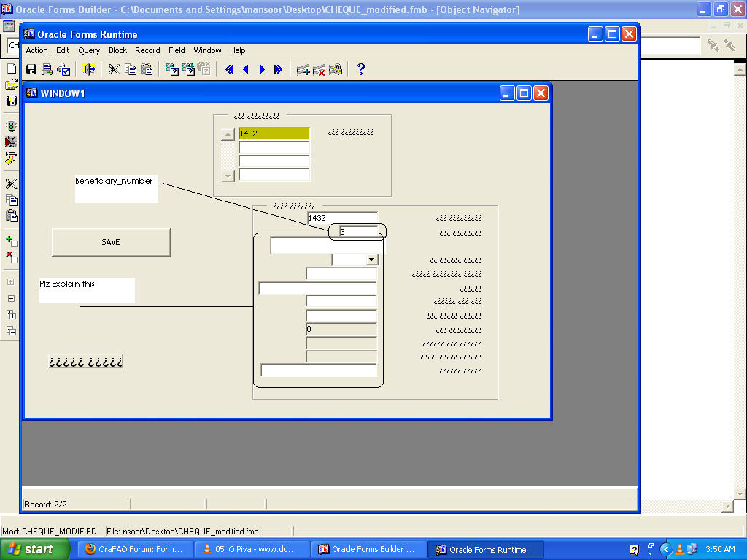Viewport: 747px width, 560px height.
Task: Click the Save icon in Forms Runtime toolbar
Action: [x=31, y=69]
